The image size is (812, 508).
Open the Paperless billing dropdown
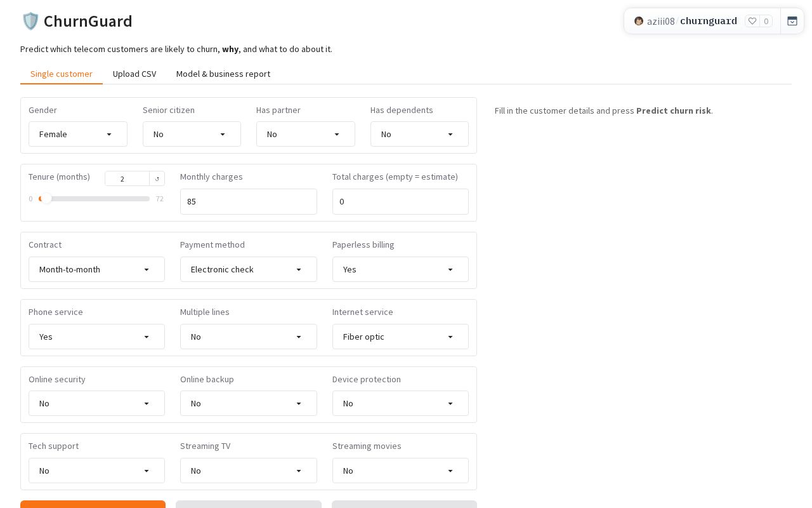400,269
